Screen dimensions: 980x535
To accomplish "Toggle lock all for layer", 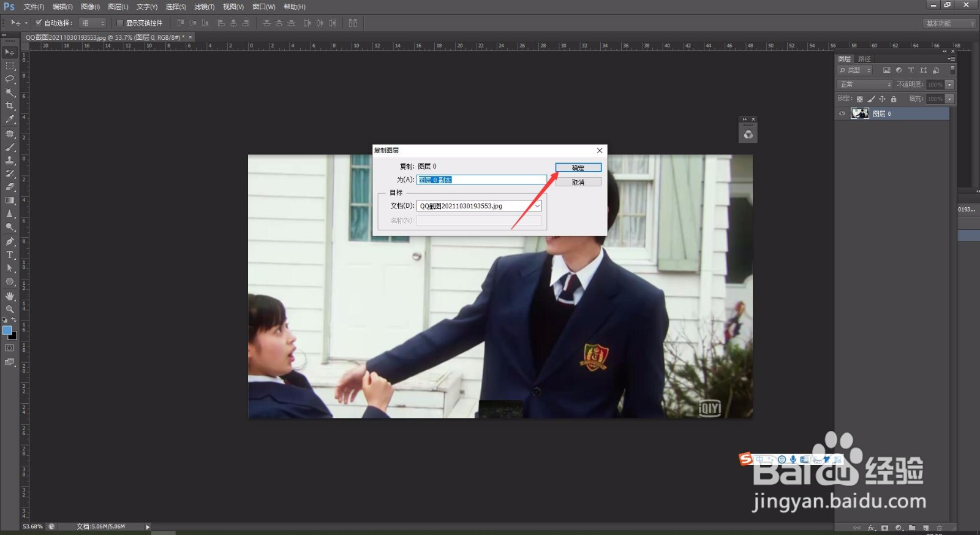I will point(894,99).
